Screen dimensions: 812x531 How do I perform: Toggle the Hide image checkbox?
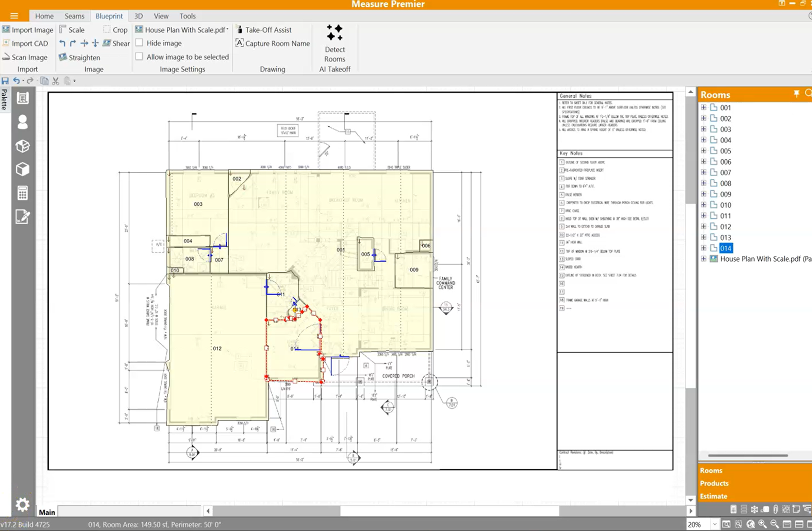(139, 43)
